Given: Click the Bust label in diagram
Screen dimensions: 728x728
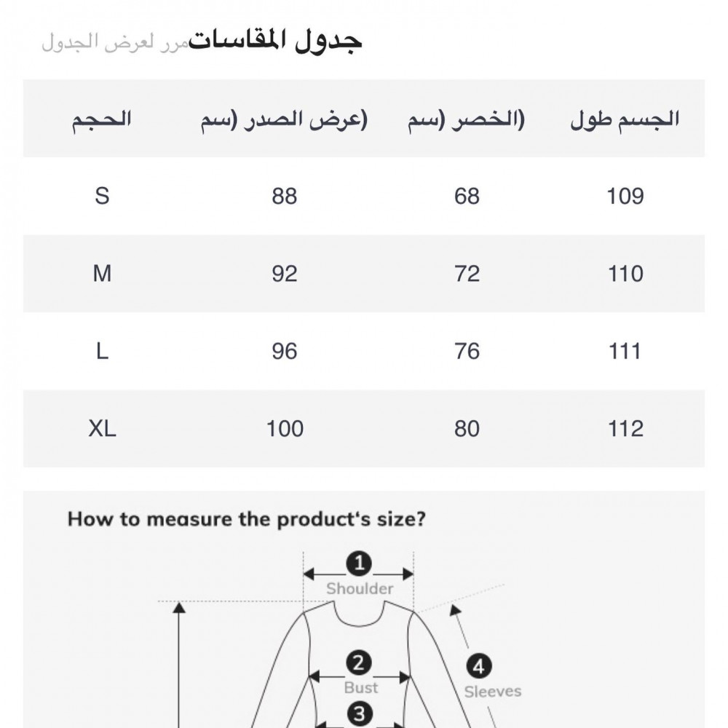Looking at the screenshot, I should [x=361, y=687].
